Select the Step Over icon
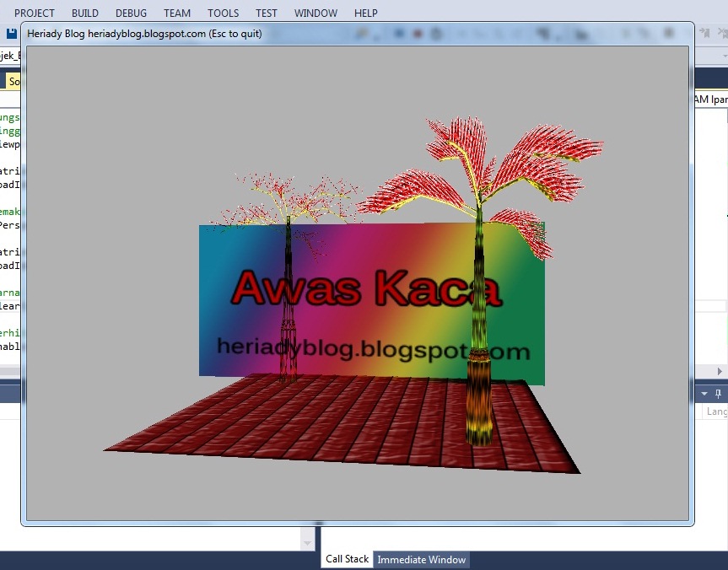This screenshot has width=728, height=570. pyautogui.click(x=496, y=32)
